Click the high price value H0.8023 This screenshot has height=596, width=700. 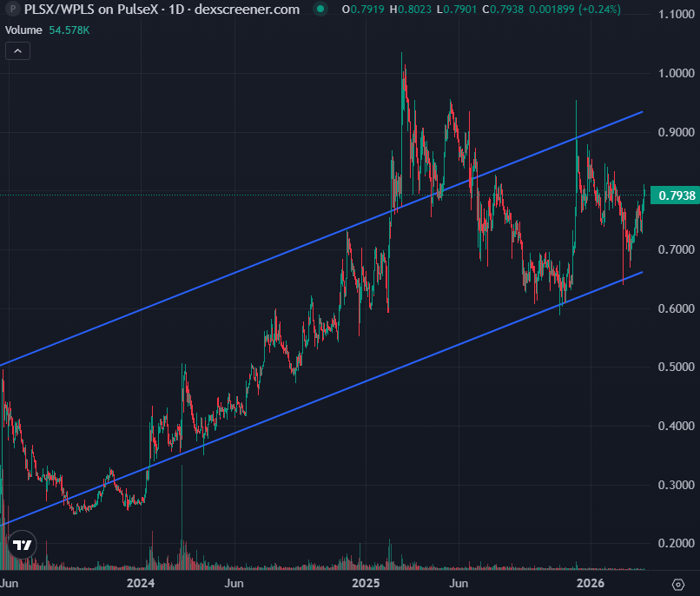pyautogui.click(x=410, y=9)
